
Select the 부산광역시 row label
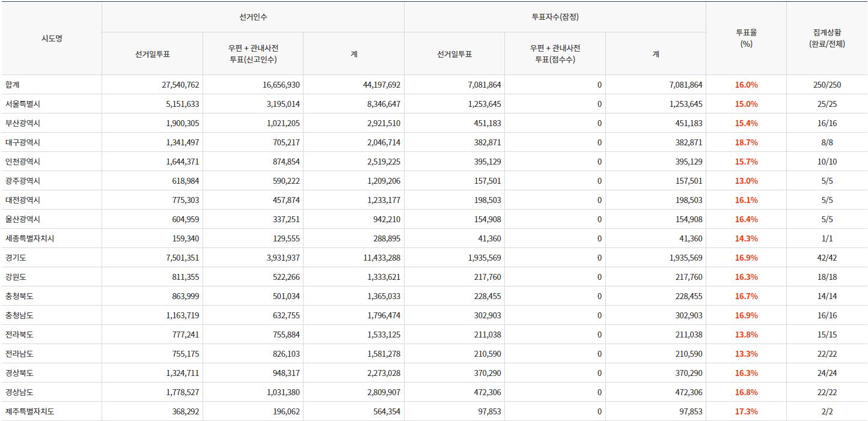pos(22,123)
